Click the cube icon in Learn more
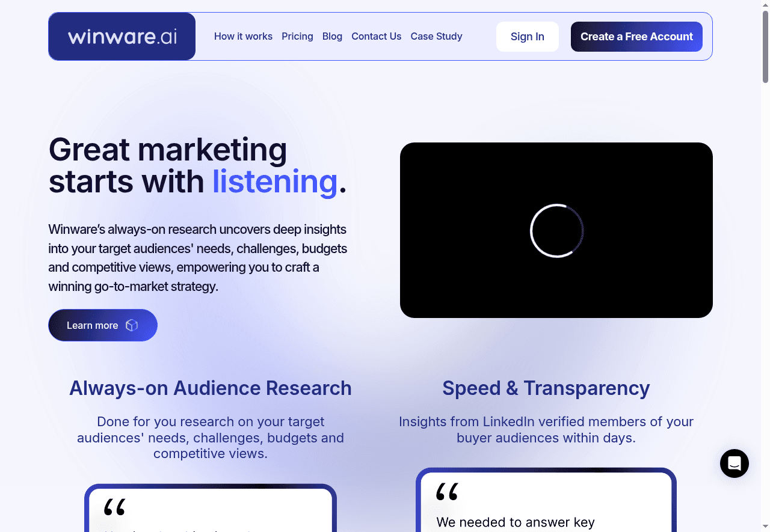The width and height of the screenshot is (770, 532). [x=132, y=325]
